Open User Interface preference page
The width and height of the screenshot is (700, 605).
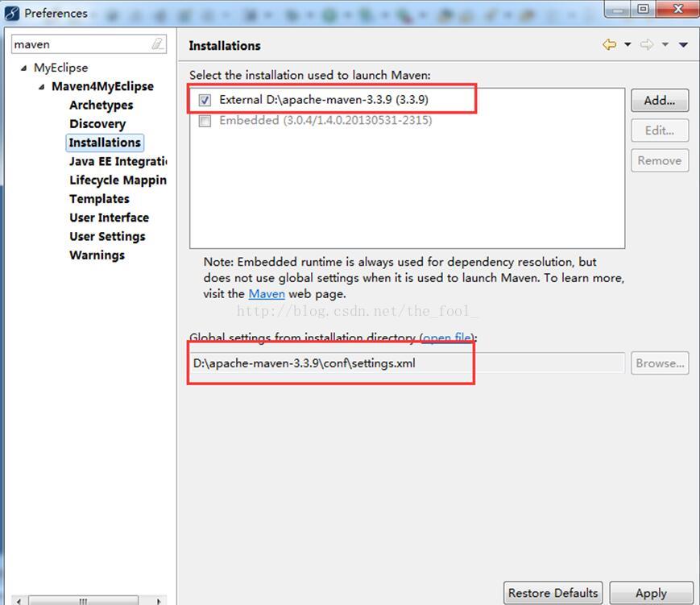tap(110, 218)
